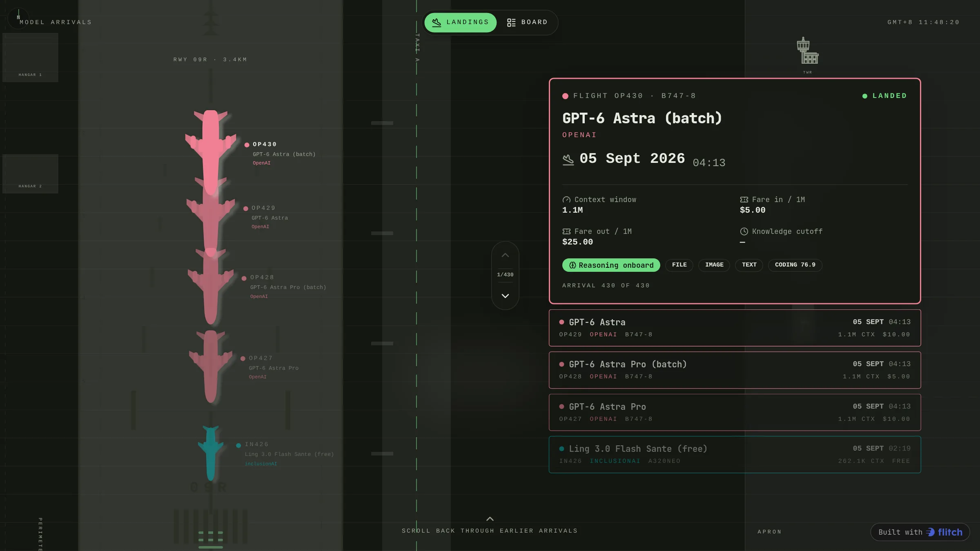
Task: Click the Hangar 2 building
Action: (30, 173)
